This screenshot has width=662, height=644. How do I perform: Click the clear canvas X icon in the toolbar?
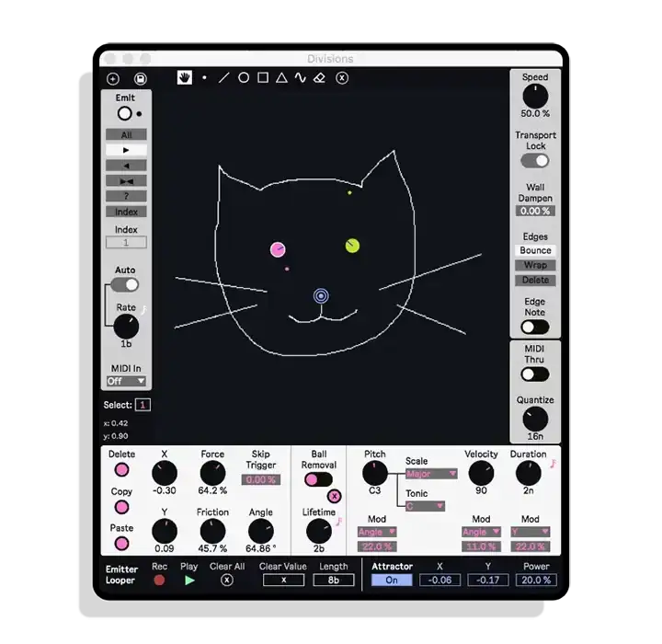[x=342, y=78]
